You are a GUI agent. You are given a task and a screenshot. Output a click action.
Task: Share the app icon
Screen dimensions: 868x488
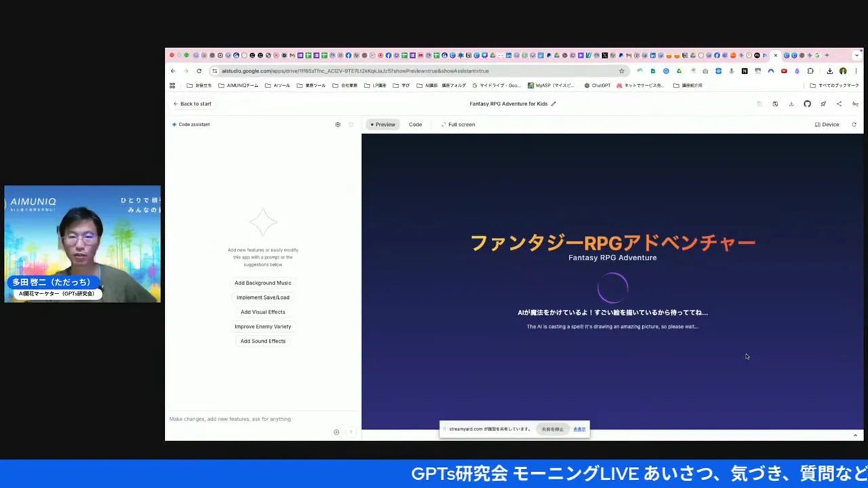839,104
